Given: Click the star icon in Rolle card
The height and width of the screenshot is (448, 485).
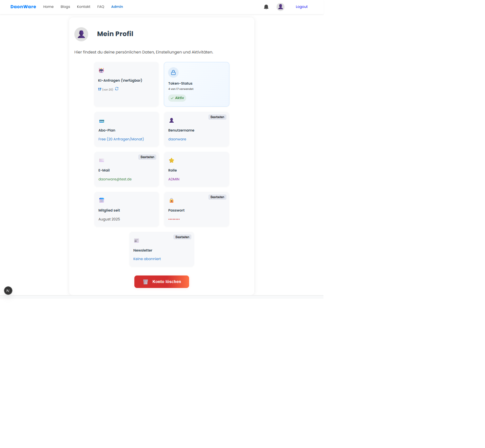Looking at the screenshot, I should point(171,160).
